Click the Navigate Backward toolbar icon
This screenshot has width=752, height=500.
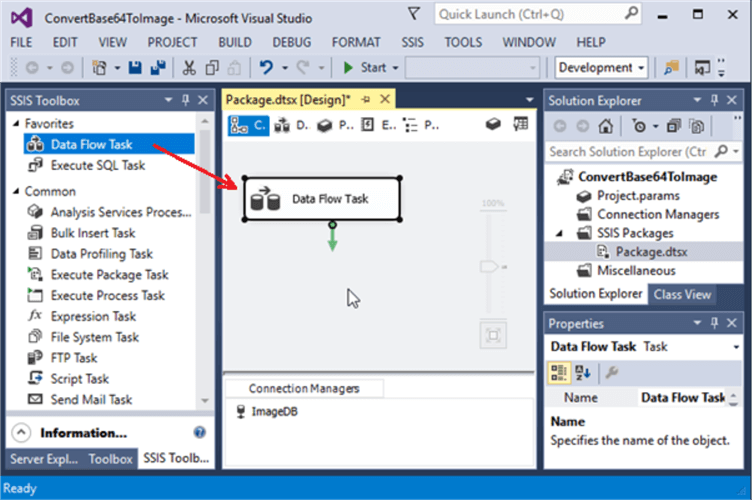[32, 68]
